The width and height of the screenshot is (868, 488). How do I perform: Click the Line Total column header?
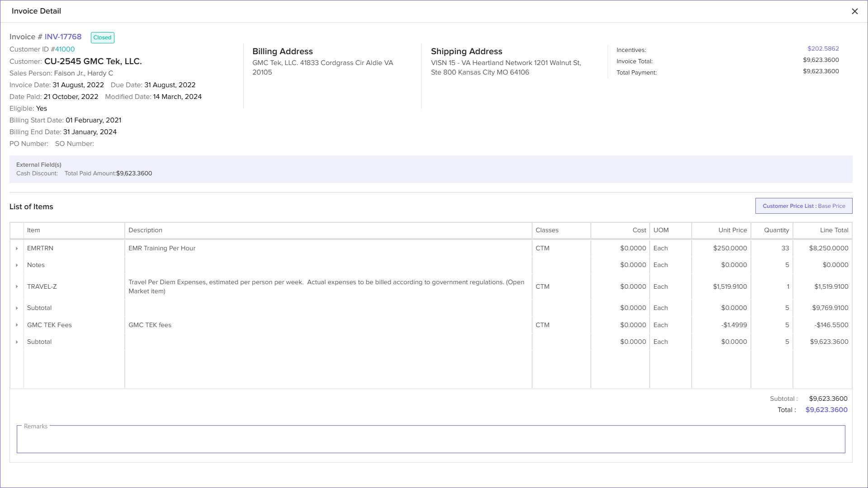834,230
